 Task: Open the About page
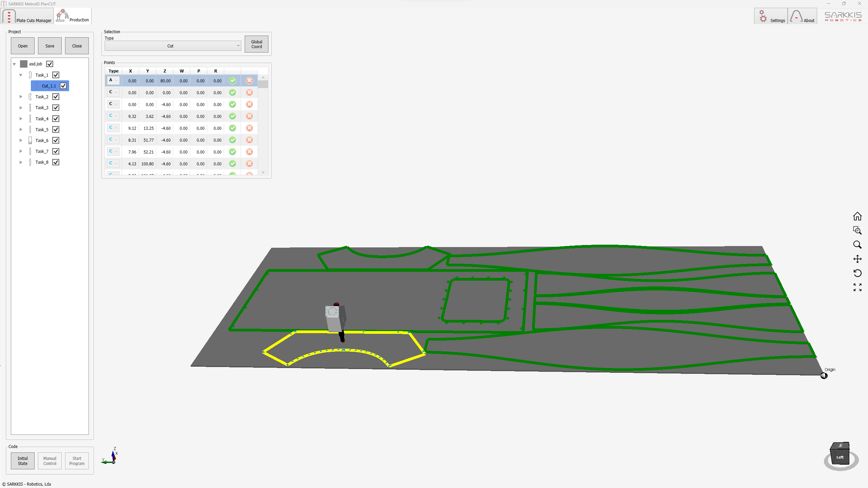[802, 16]
